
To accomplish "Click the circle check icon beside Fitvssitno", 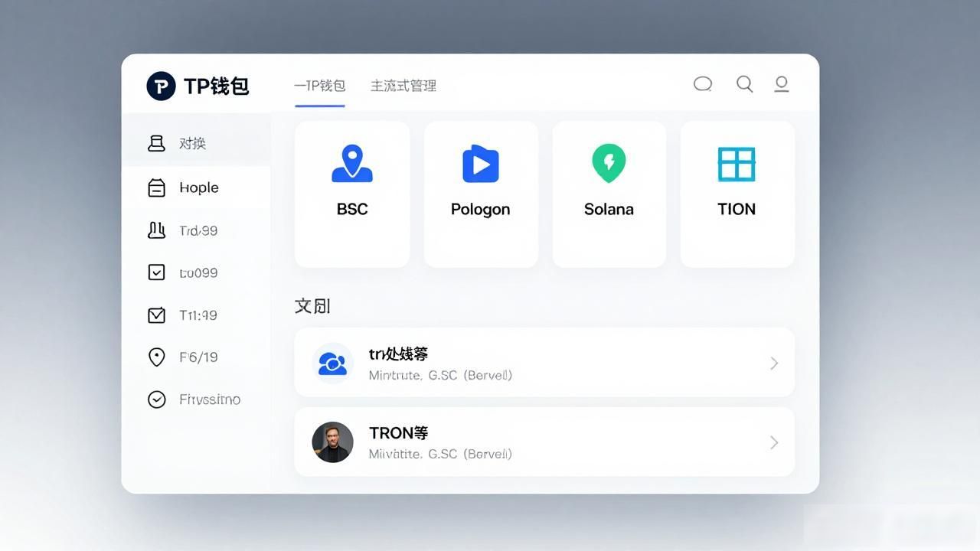I will (156, 399).
